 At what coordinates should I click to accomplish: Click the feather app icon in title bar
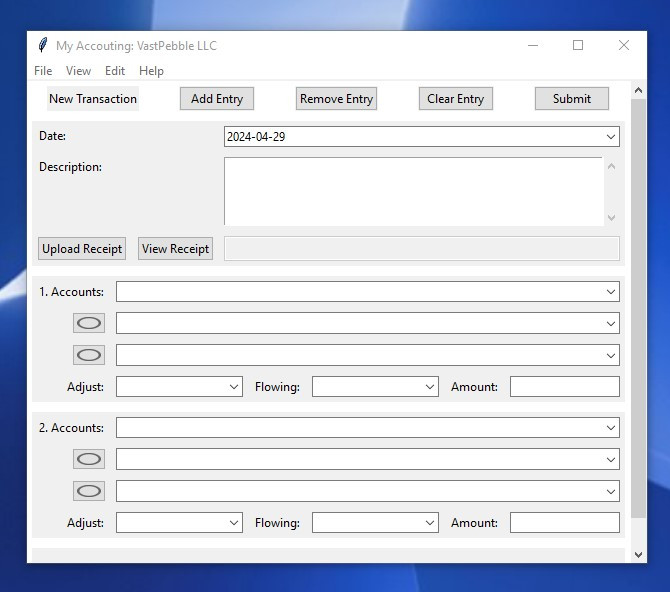coord(42,46)
